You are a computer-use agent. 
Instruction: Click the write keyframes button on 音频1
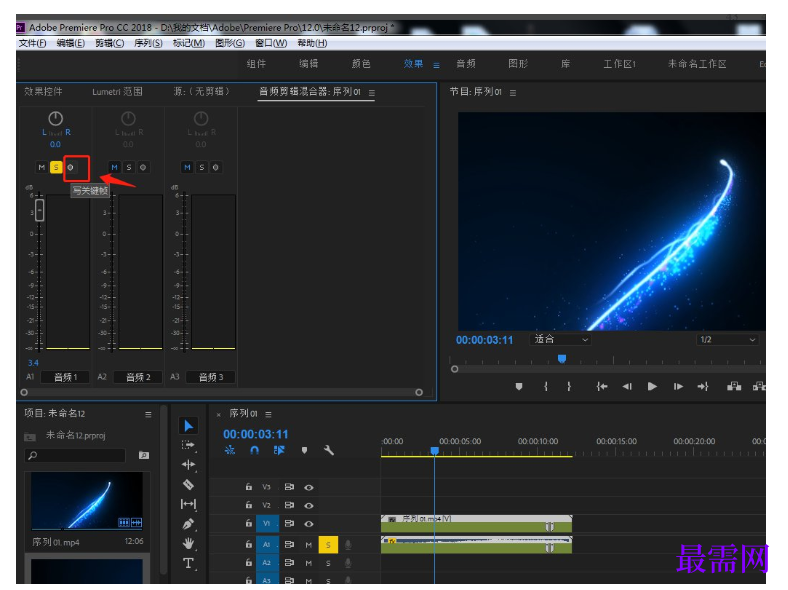(71, 167)
